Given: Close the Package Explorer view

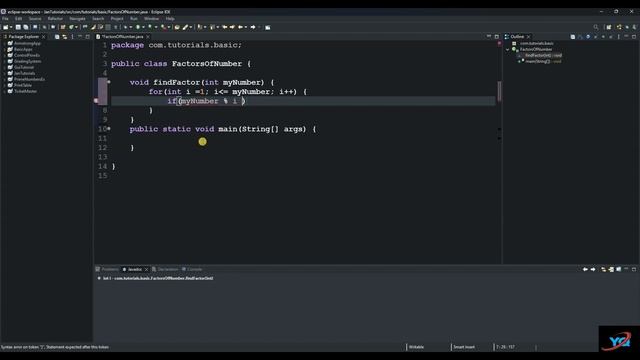Looking at the screenshot, I should pyautogui.click(x=43, y=37).
